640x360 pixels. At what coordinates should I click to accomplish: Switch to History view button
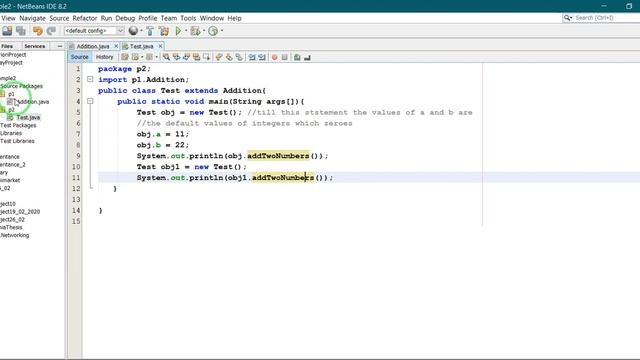pos(104,57)
